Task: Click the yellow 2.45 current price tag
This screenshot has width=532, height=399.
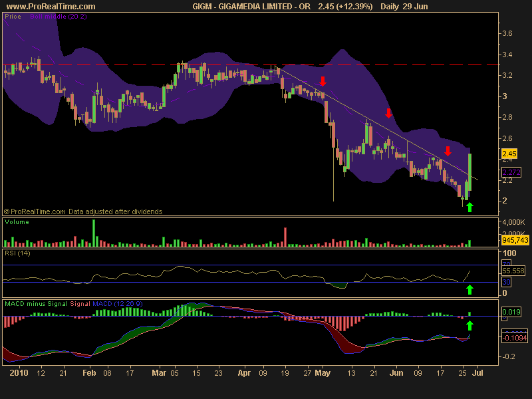Action: point(509,154)
